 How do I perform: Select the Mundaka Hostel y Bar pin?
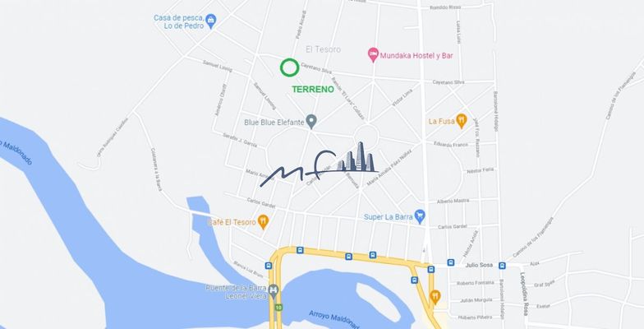tap(373, 54)
